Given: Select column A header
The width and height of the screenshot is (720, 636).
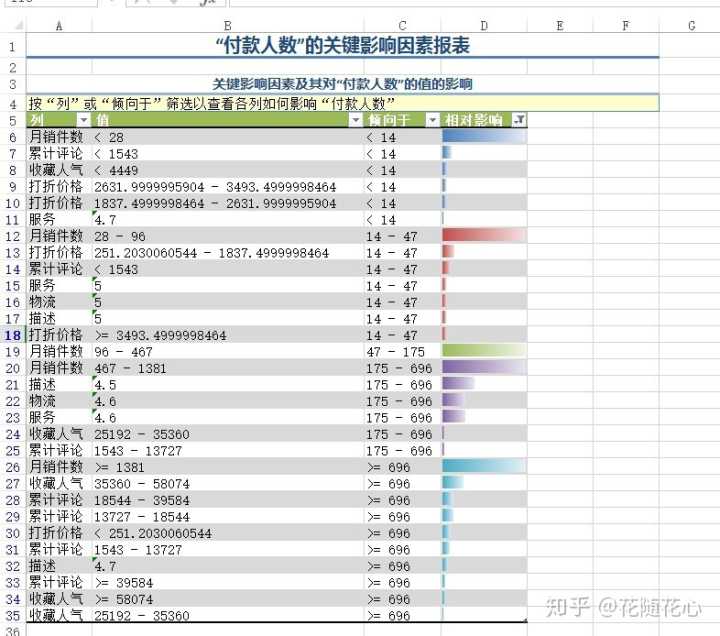Looking at the screenshot, I should click(x=58, y=24).
